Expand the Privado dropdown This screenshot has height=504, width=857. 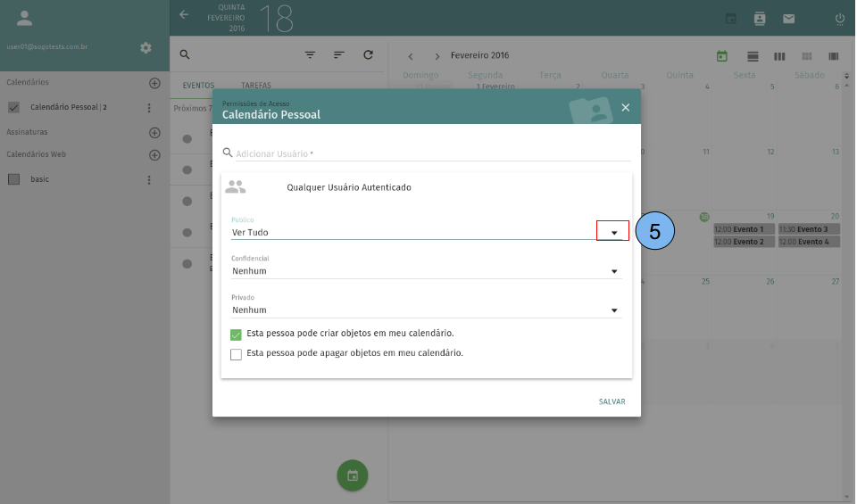[614, 310]
